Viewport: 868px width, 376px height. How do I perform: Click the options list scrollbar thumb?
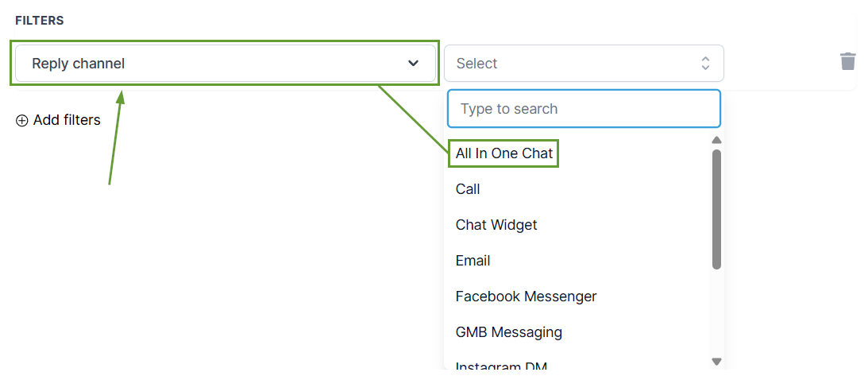tap(716, 209)
